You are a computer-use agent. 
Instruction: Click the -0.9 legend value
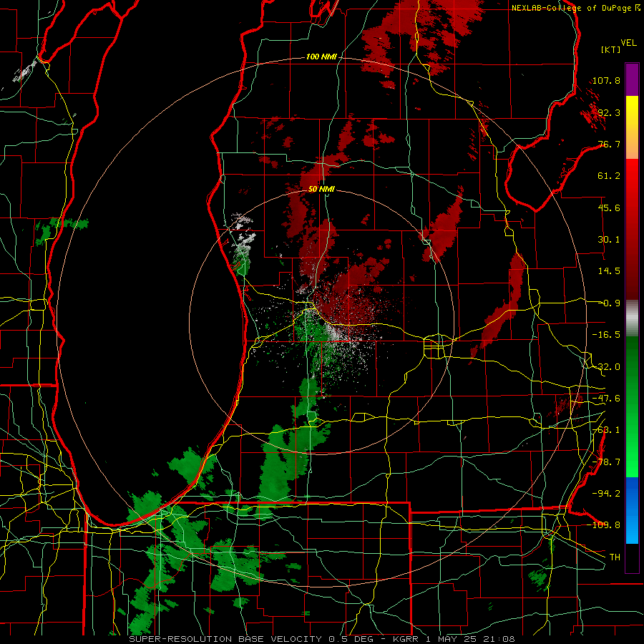point(609,303)
